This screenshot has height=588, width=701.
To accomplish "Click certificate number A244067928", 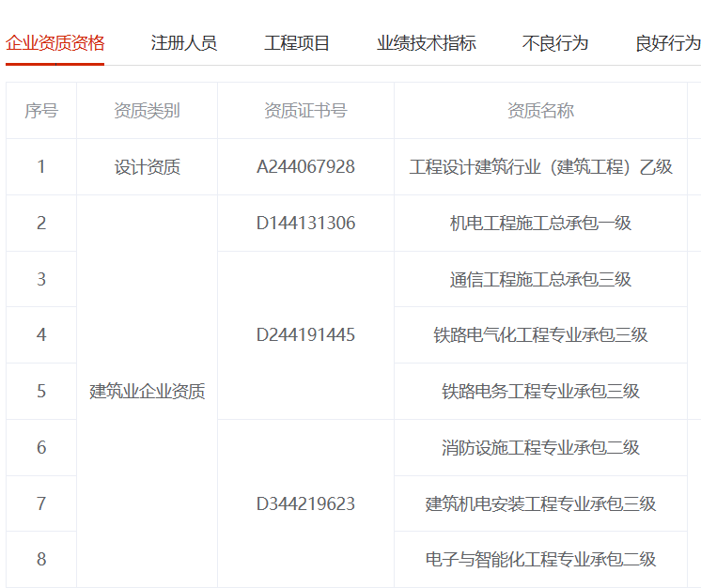I will (x=305, y=167).
